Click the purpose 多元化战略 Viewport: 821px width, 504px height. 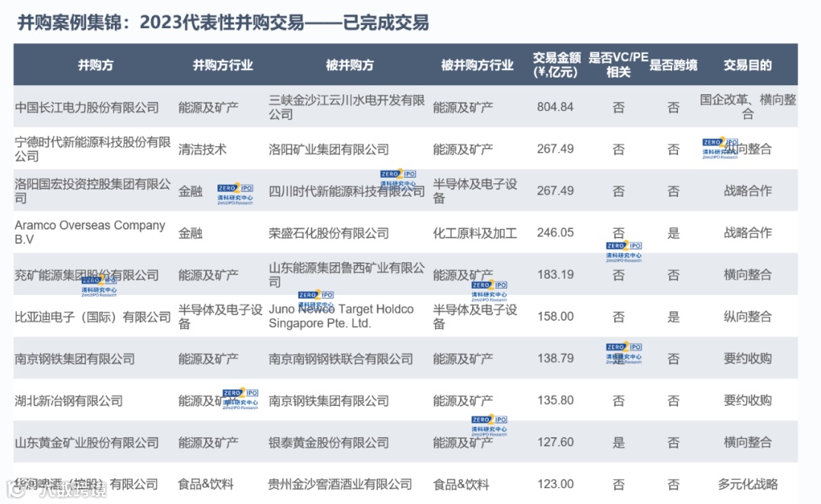point(748,483)
